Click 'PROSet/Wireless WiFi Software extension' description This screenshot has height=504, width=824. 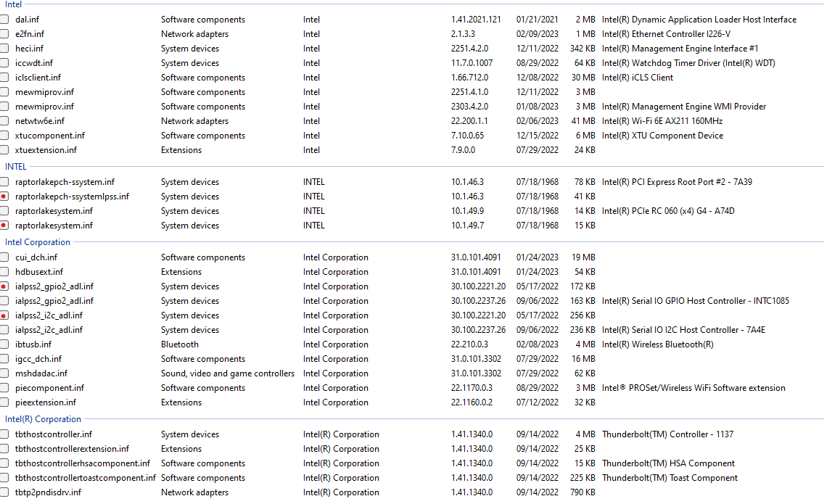[706, 388]
